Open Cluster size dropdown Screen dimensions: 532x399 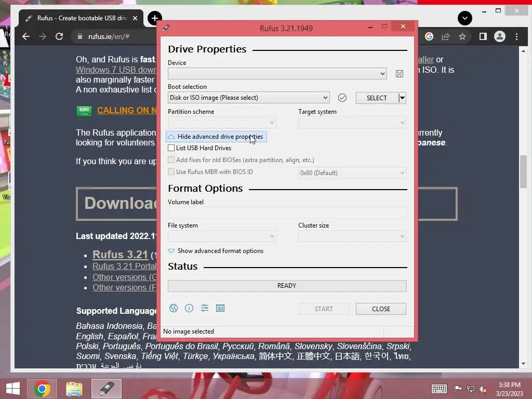click(352, 236)
